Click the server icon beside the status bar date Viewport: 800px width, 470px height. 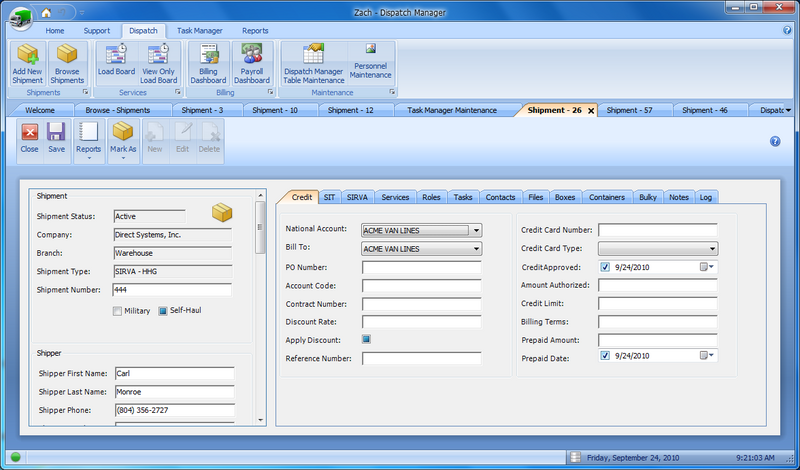point(576,457)
